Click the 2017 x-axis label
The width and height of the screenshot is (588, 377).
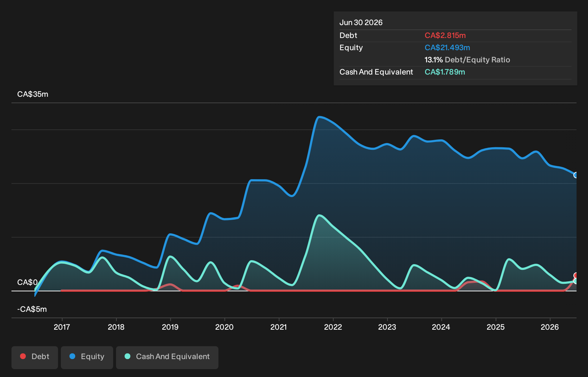coord(62,327)
